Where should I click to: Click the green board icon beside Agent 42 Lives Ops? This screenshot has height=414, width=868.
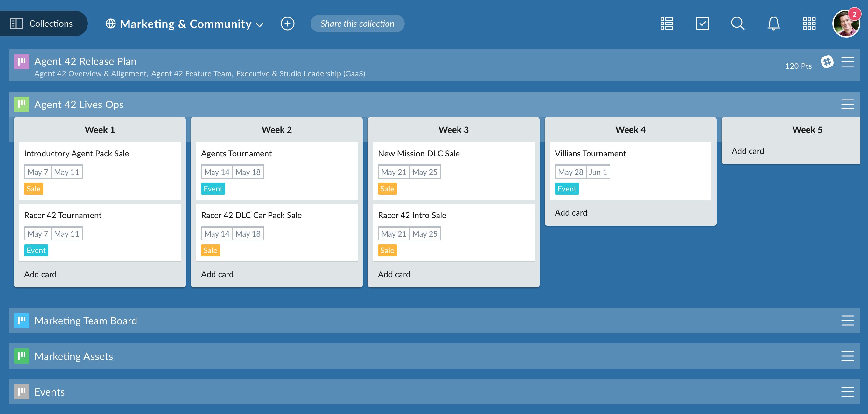click(22, 104)
